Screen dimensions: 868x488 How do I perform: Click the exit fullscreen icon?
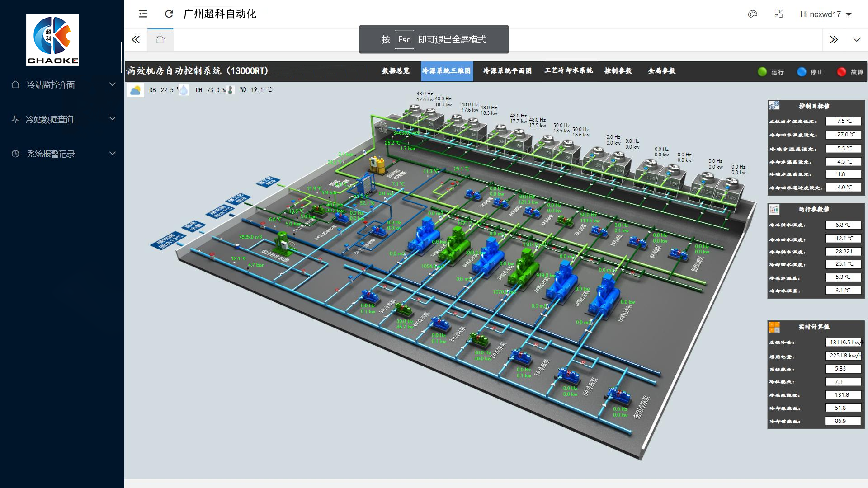pyautogui.click(x=778, y=14)
